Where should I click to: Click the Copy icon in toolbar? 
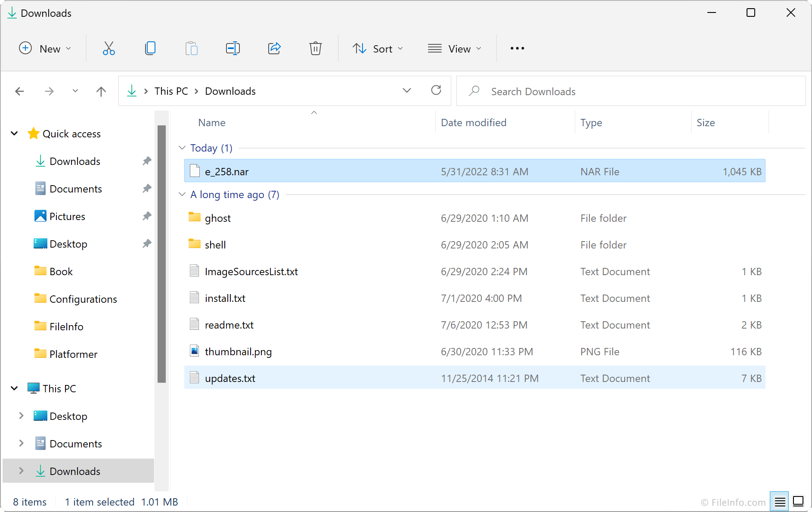[x=150, y=48]
